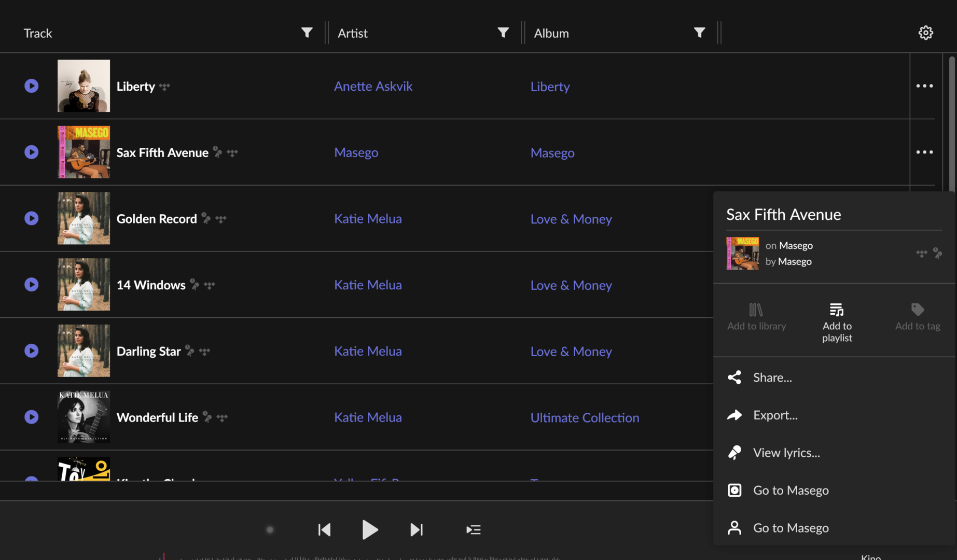Viewport: 957px width, 560px height.
Task: Open the Ultimate Collection album link
Action: [584, 417]
